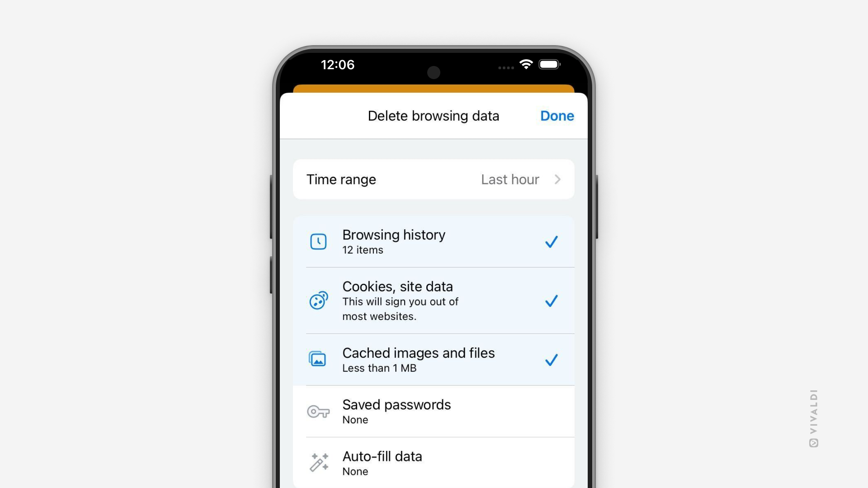Tap the Time range label
Viewport: 868px width, 488px height.
340,179
